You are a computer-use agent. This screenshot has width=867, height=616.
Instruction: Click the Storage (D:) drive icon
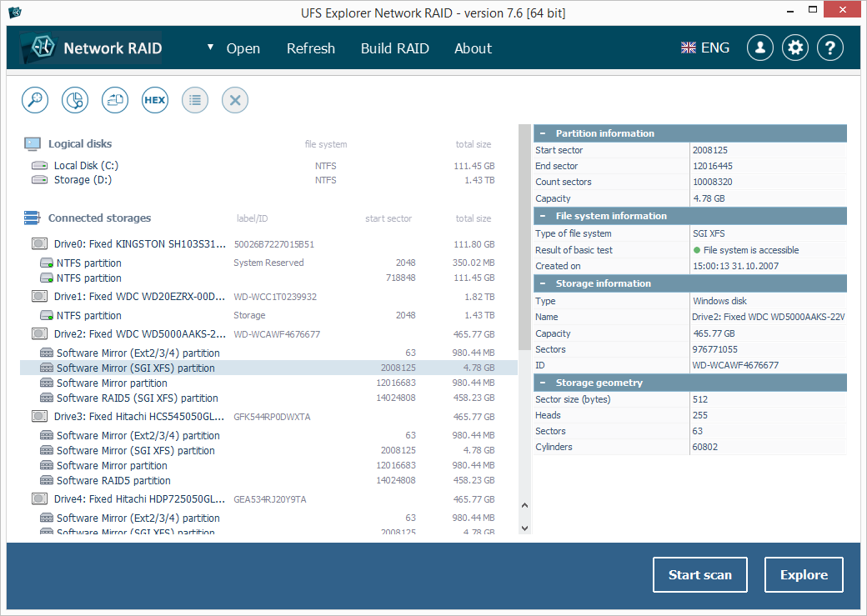click(x=39, y=180)
